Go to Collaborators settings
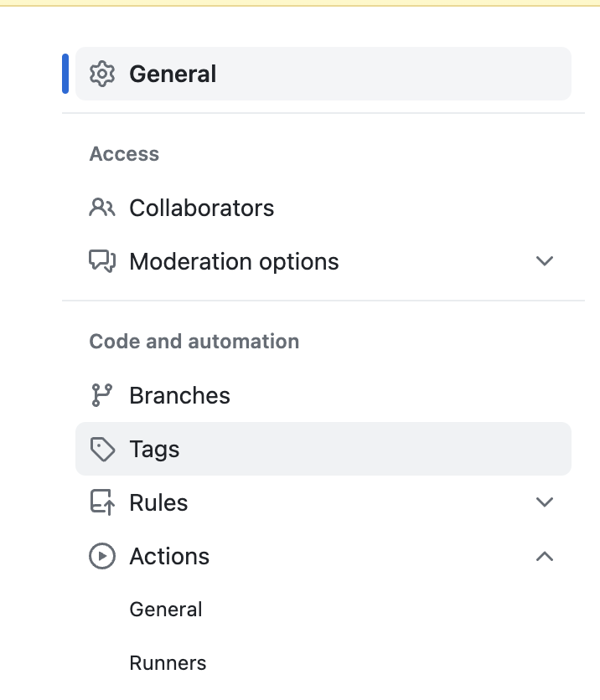This screenshot has width=600, height=700. click(201, 208)
